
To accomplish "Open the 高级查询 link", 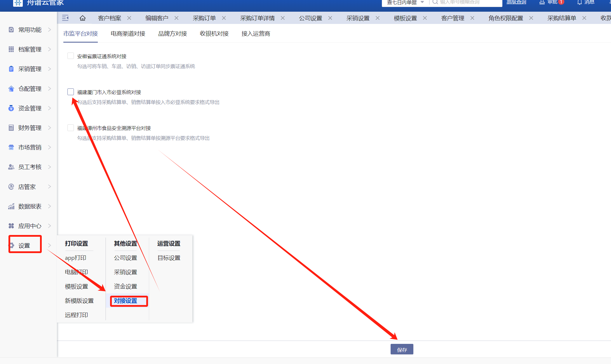I will tap(516, 2).
